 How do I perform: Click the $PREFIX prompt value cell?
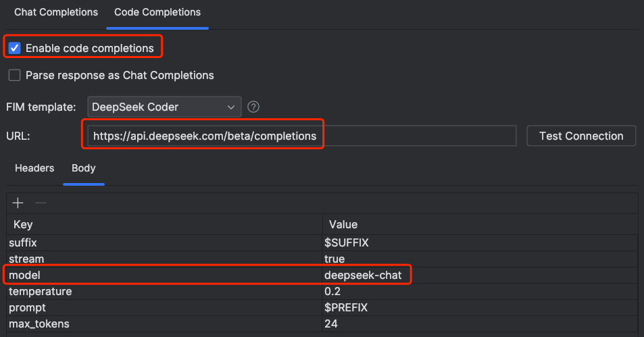(x=345, y=308)
